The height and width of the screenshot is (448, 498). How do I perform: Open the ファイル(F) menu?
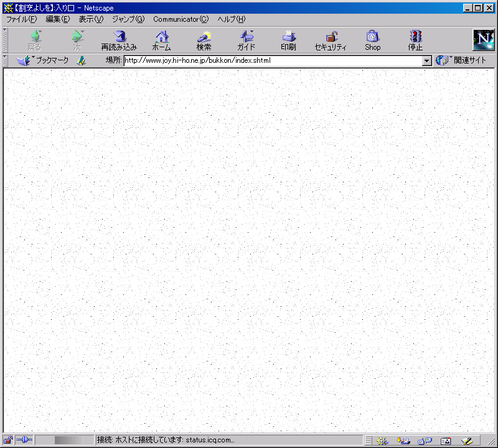click(22, 19)
